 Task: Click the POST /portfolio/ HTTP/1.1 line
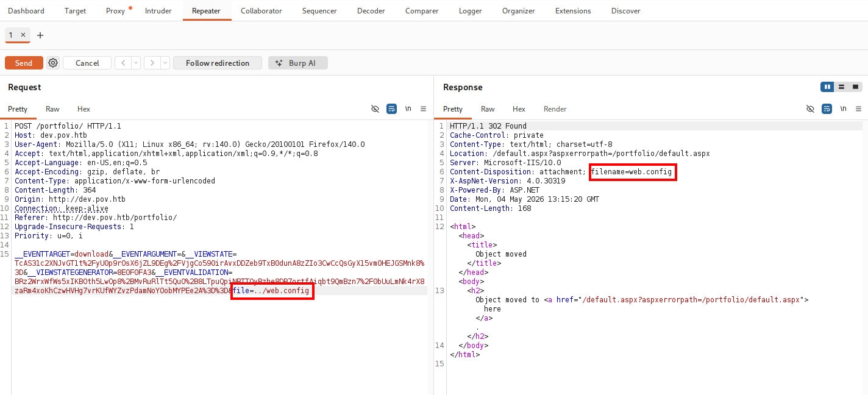pyautogui.click(x=68, y=126)
